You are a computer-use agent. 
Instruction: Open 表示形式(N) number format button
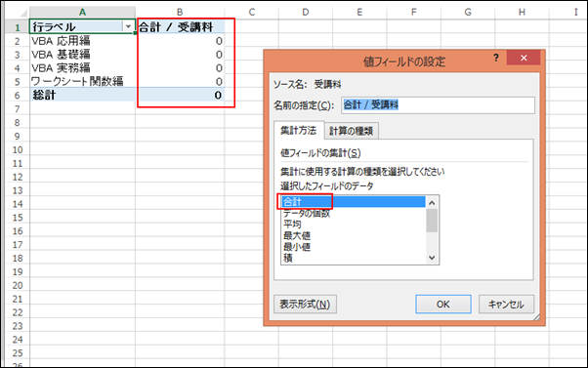coord(305,305)
